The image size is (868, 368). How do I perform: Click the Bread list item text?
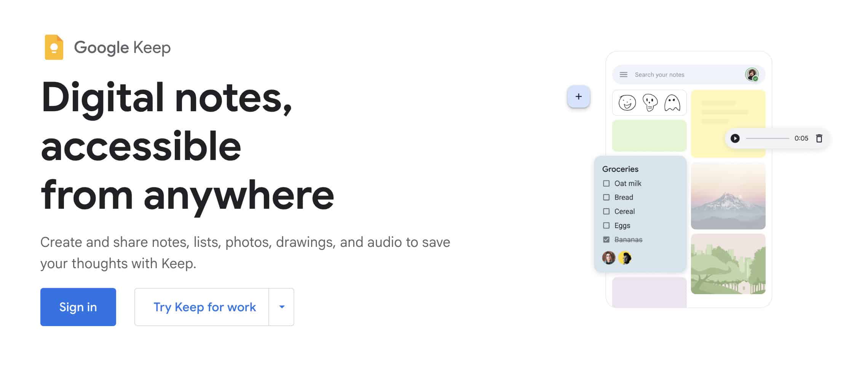tap(624, 197)
